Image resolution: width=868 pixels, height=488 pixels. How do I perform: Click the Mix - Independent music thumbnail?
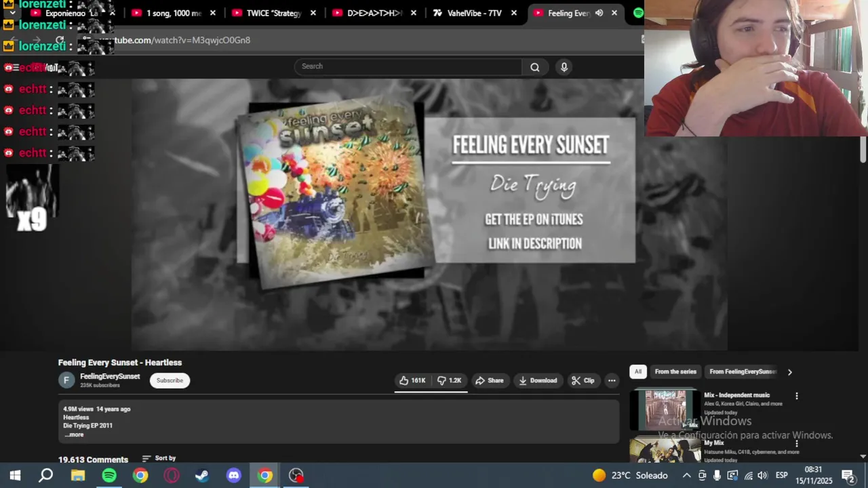(x=665, y=409)
